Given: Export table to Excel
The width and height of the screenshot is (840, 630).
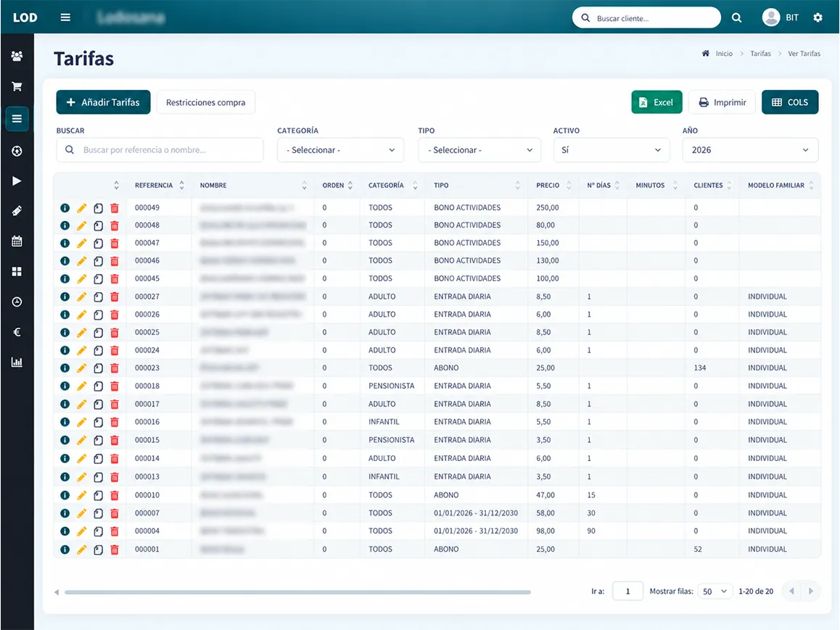Looking at the screenshot, I should coord(656,102).
